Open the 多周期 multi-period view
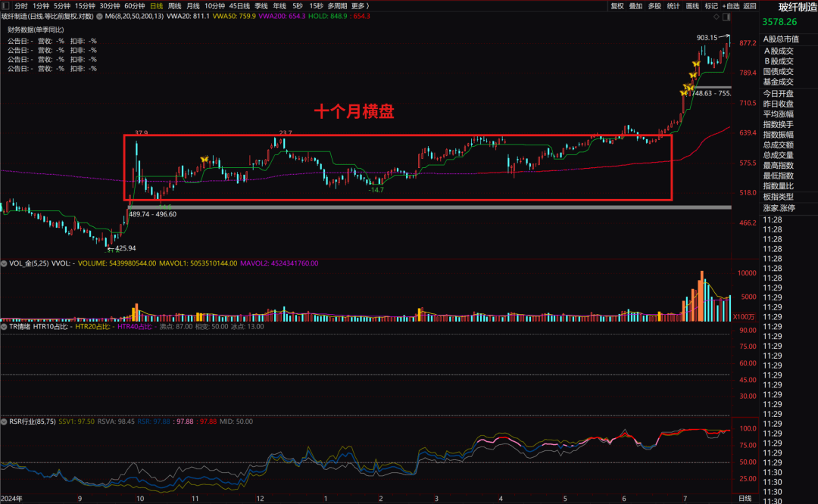This screenshot has width=818, height=504. pos(337,6)
